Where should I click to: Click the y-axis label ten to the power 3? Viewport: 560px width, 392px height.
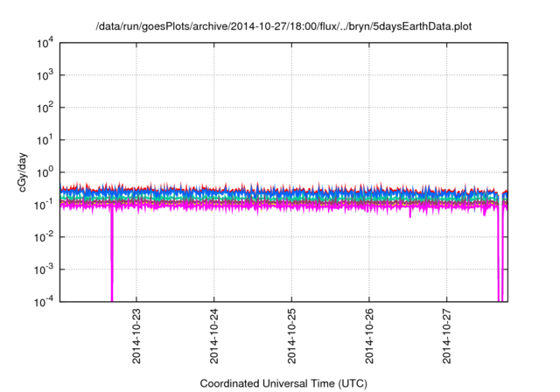[x=45, y=75]
